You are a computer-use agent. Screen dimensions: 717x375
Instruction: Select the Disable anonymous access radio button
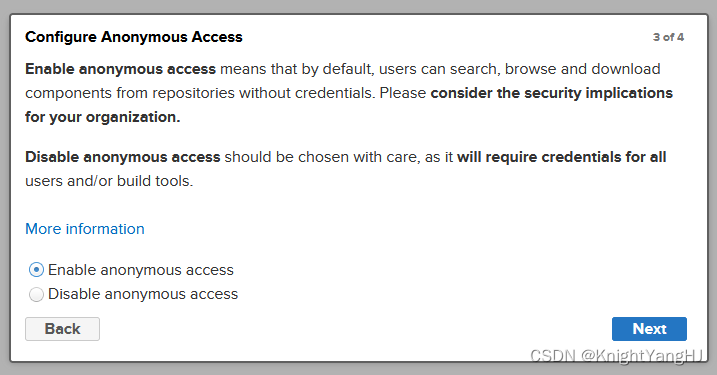[36, 294]
